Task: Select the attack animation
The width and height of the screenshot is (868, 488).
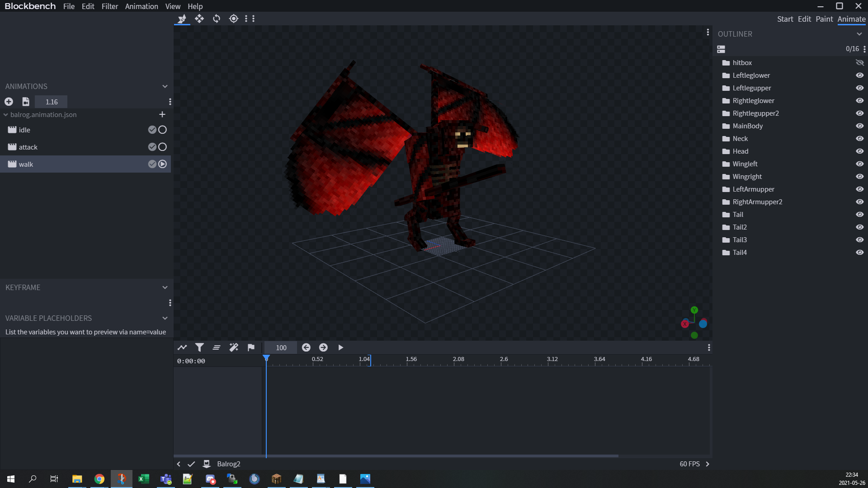Action: [85, 147]
